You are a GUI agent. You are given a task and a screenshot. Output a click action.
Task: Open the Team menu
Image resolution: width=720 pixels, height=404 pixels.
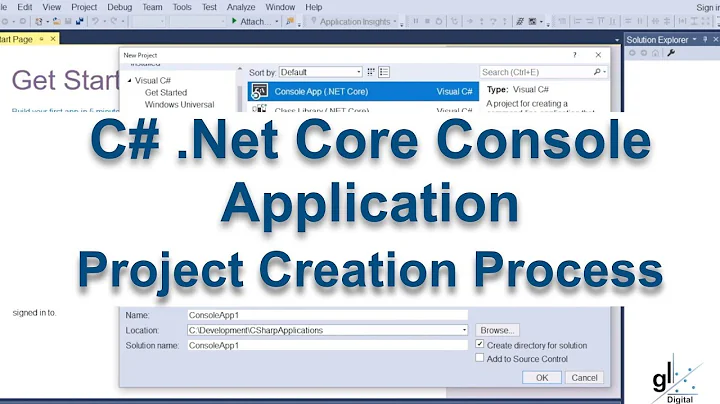[152, 7]
